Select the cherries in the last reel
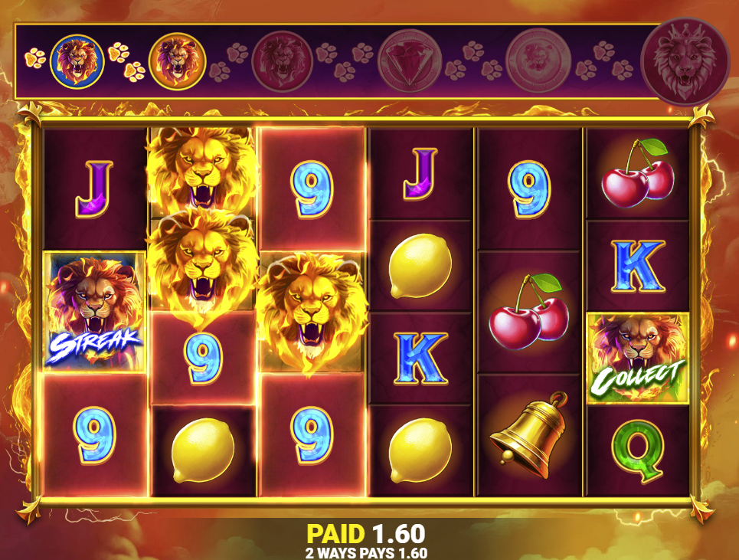This screenshot has height=560, width=739. click(638, 172)
